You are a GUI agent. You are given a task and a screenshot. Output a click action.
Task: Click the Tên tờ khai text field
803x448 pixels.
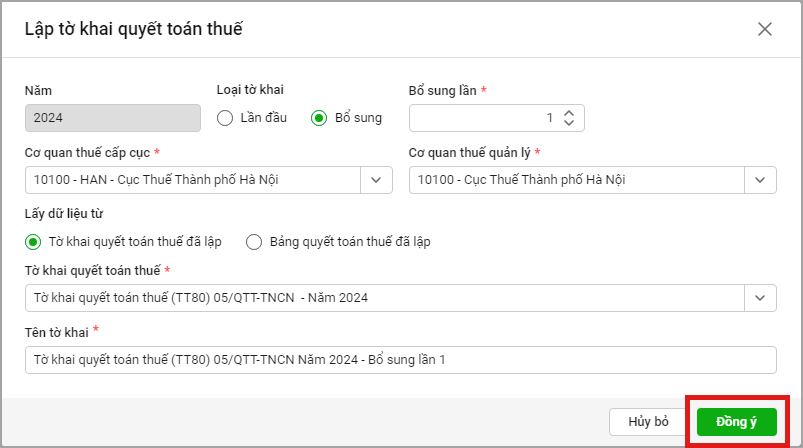400,359
